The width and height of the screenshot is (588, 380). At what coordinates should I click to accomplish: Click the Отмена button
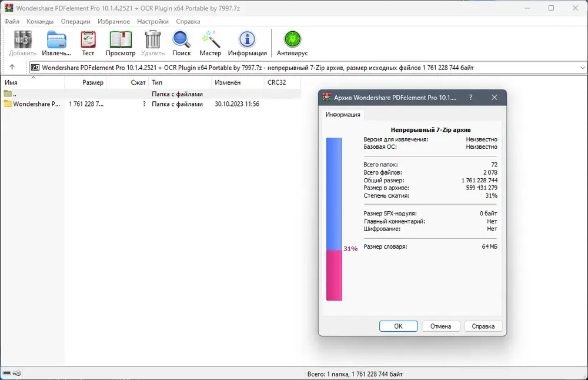point(440,326)
